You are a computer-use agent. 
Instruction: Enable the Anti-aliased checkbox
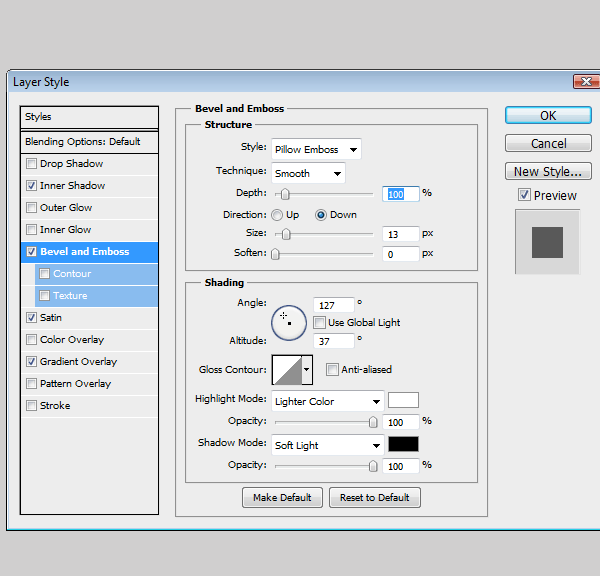click(332, 370)
